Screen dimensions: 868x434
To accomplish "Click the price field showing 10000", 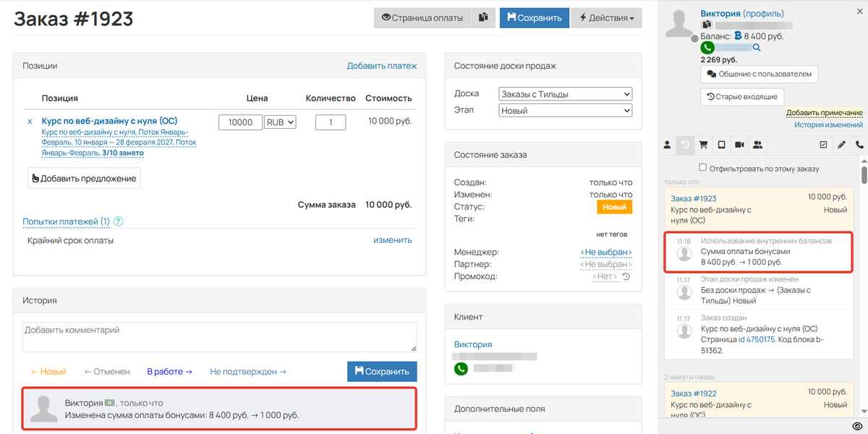I will 241,122.
